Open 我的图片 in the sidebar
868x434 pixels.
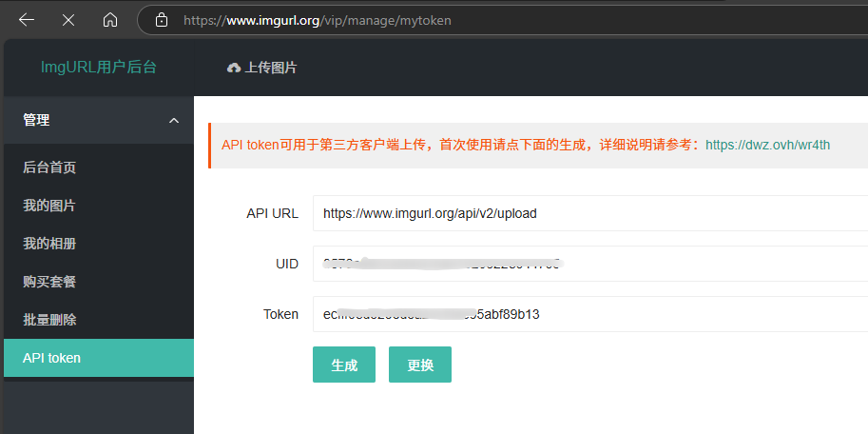pos(99,206)
